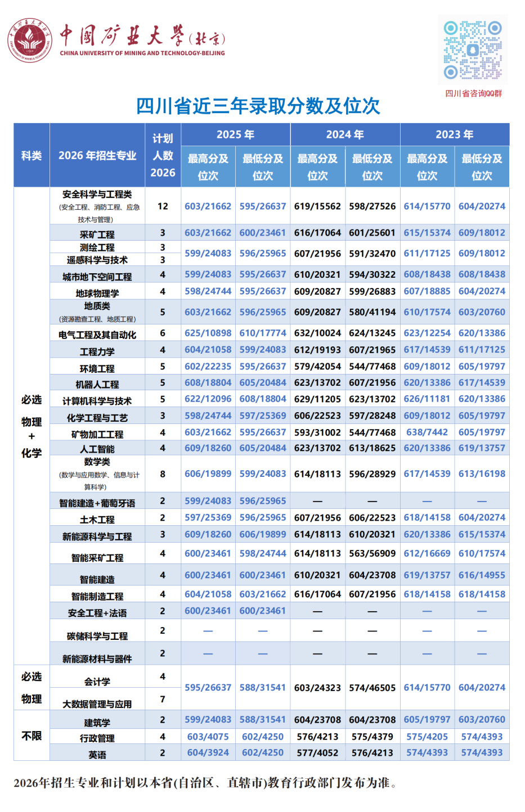Click '最低分及位次' under 2023 年
Viewport: 525px width, 812px height.
click(x=482, y=167)
